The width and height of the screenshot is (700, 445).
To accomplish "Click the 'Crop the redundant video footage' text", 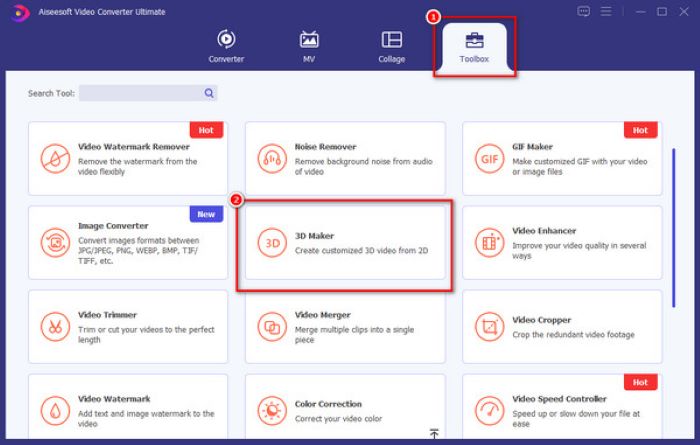I will (573, 334).
